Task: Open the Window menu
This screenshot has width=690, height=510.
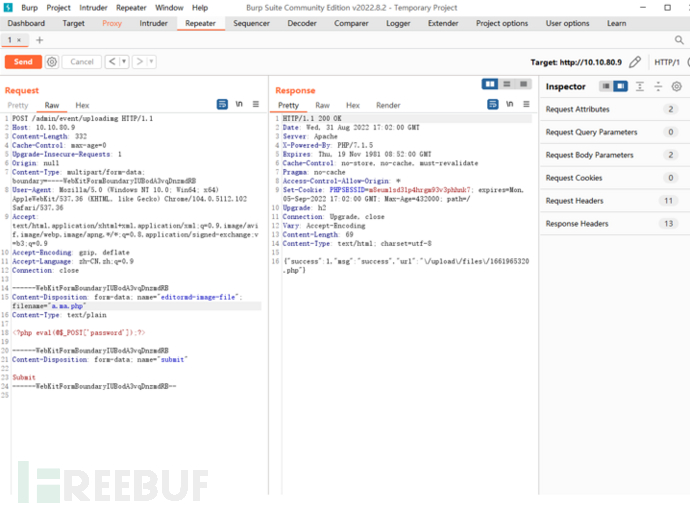Action: (169, 8)
